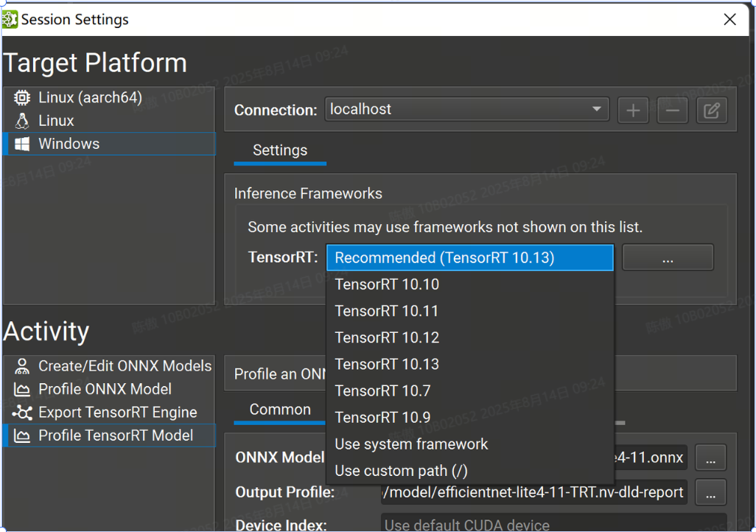Viewport: 756px width, 532px height.
Task: Click the ONNX Model path field
Action: click(651, 458)
